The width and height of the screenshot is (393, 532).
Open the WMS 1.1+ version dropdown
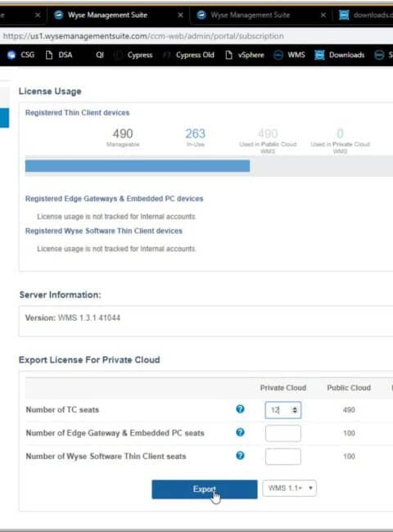[289, 489]
